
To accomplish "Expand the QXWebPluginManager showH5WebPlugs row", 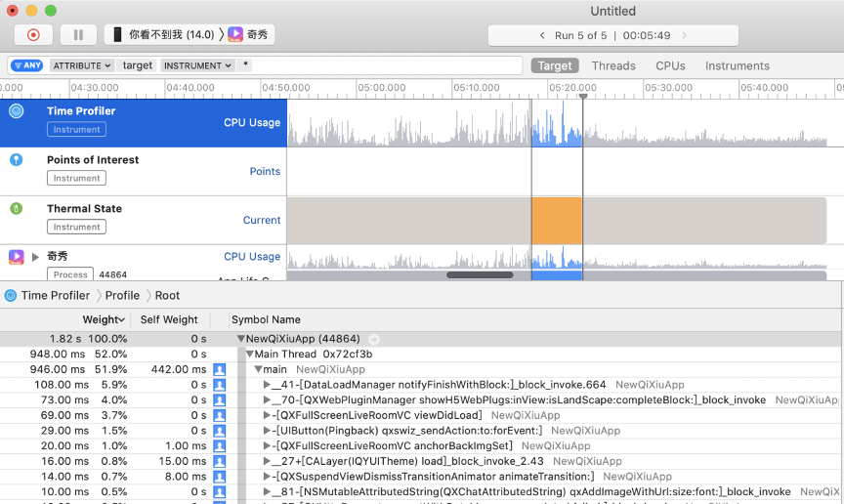I will 267,400.
